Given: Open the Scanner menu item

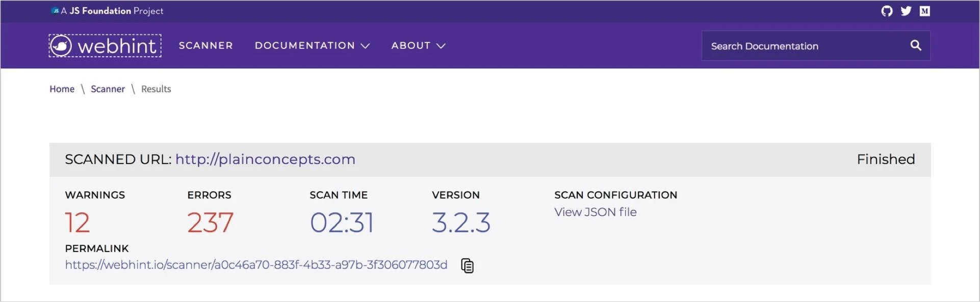Looking at the screenshot, I should click(205, 46).
